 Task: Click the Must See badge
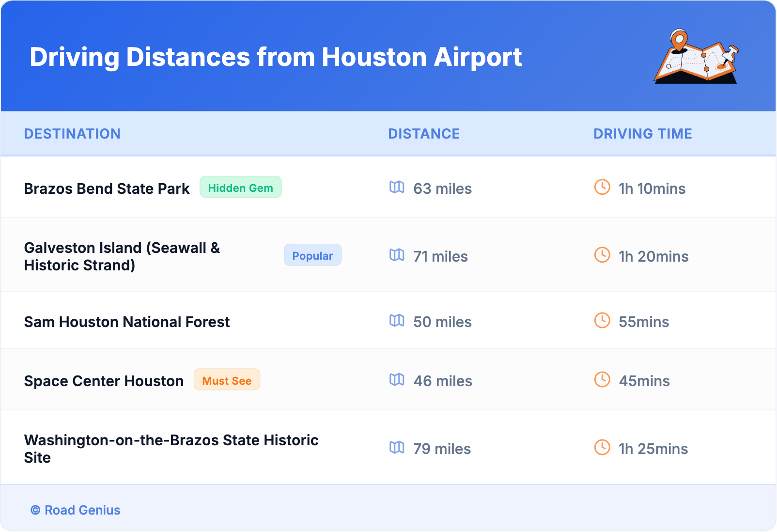[227, 380]
